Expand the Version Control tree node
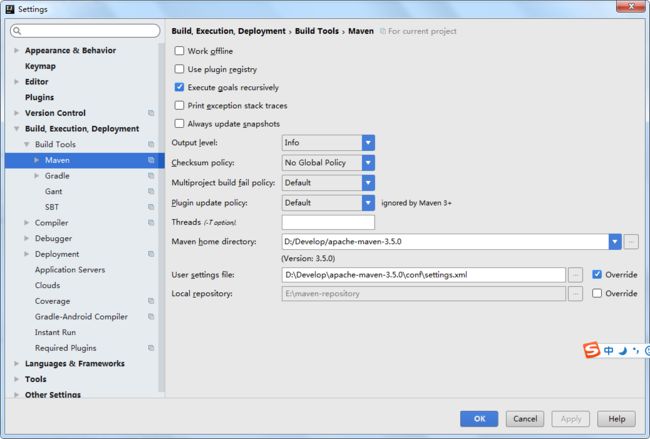The image size is (650, 439). 17,113
